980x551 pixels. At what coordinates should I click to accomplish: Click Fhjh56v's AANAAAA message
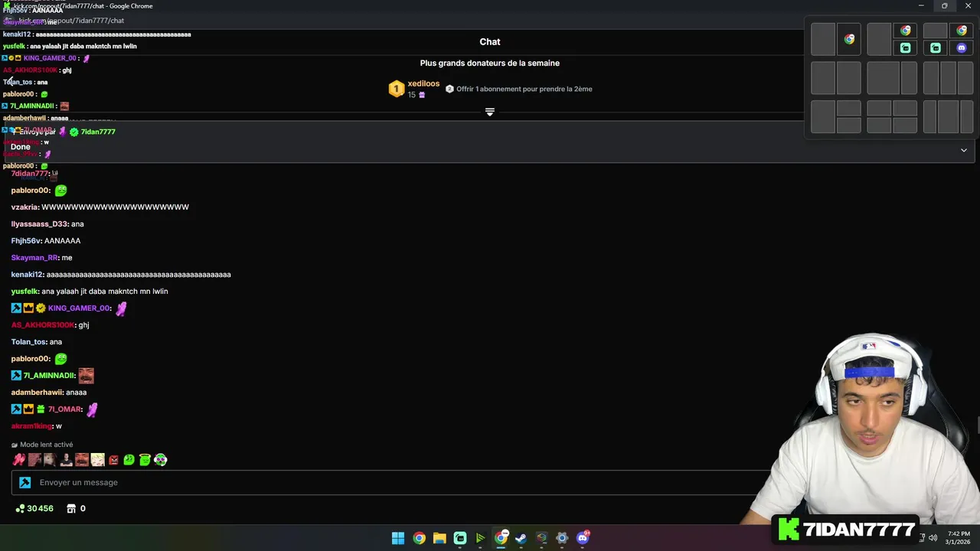click(62, 241)
